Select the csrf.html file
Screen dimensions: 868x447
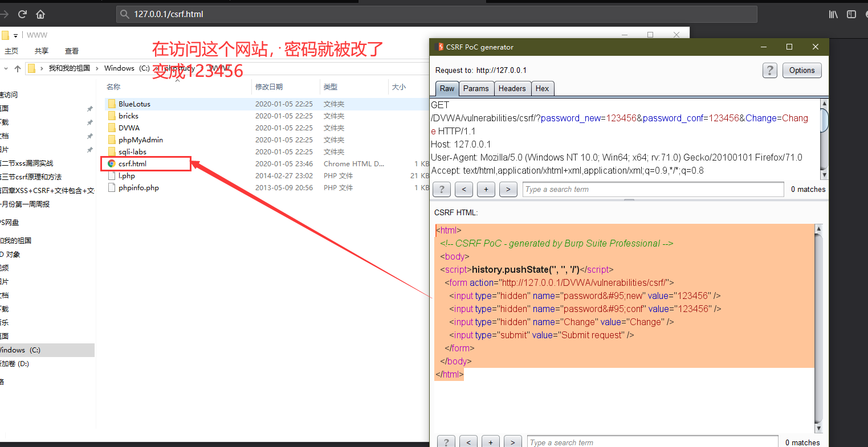point(132,164)
